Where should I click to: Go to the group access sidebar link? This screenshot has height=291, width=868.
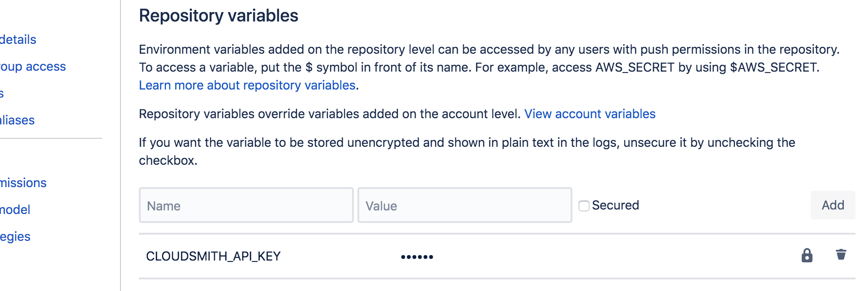[x=33, y=66]
